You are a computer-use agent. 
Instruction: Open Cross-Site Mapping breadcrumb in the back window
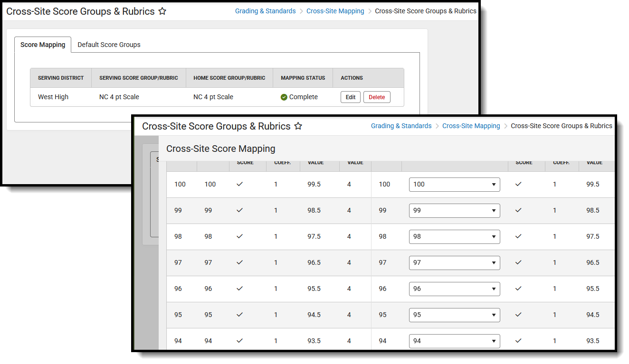coord(335,11)
